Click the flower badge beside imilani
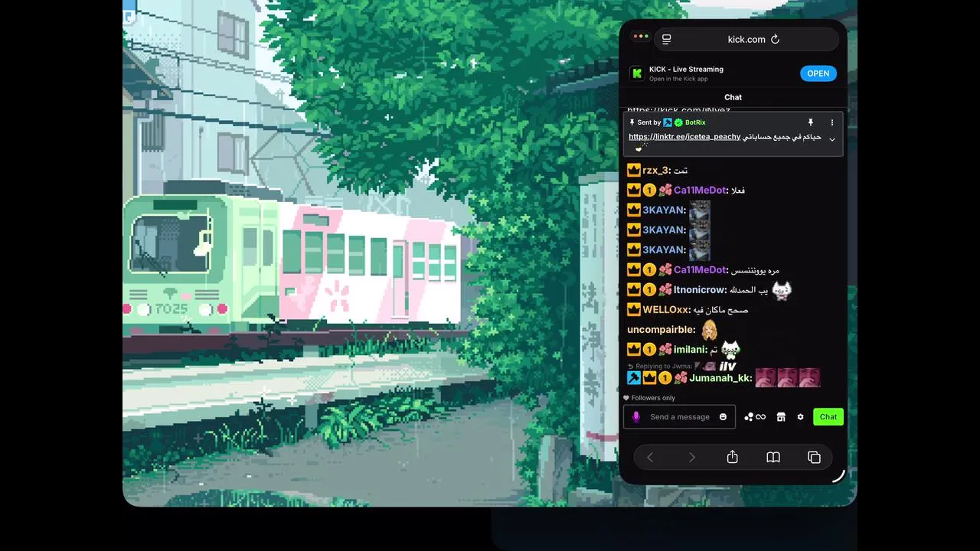This screenshot has width=980, height=551. [665, 349]
